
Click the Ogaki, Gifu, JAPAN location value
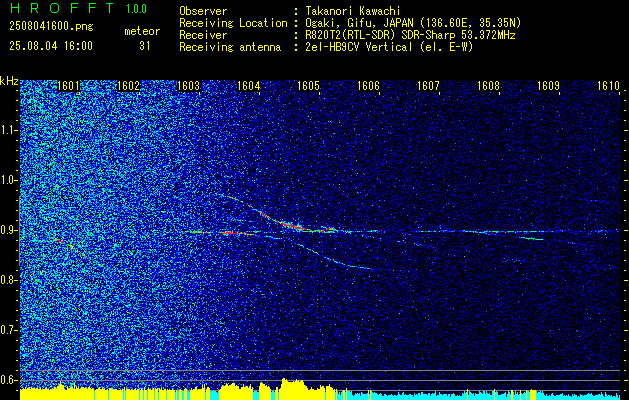click(413, 23)
